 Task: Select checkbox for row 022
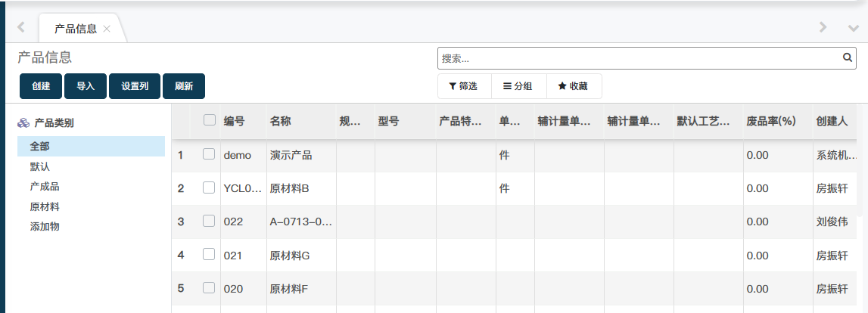coord(209,221)
